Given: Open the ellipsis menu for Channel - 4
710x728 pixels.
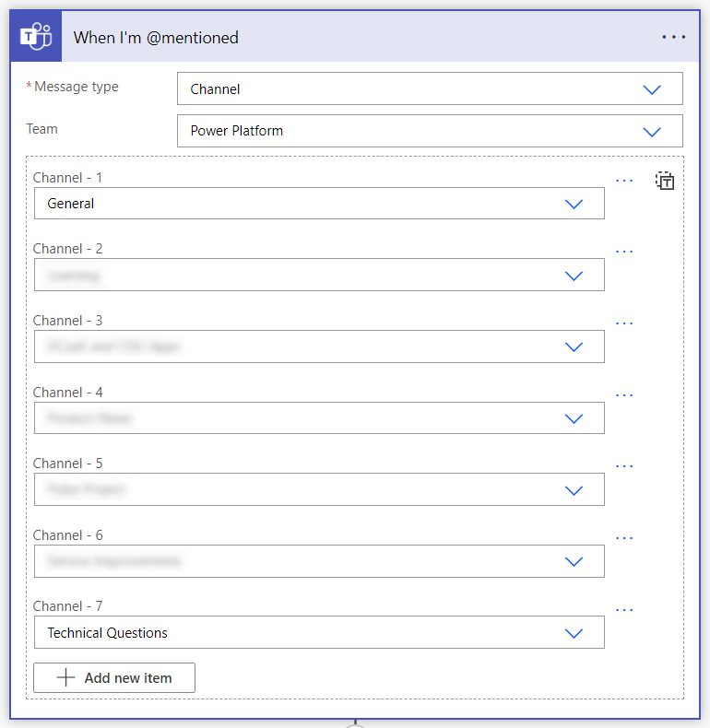Looking at the screenshot, I should (624, 395).
